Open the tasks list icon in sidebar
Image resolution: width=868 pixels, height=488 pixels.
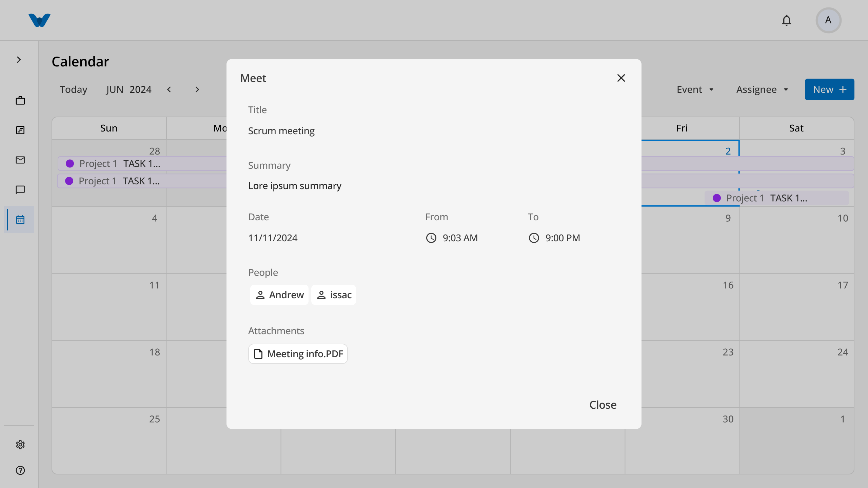(x=20, y=130)
